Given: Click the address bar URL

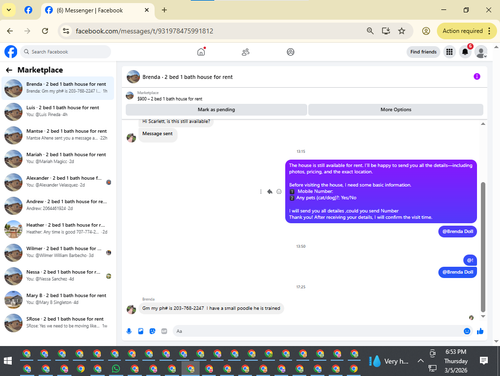Looking at the screenshot, I should pos(144,31).
